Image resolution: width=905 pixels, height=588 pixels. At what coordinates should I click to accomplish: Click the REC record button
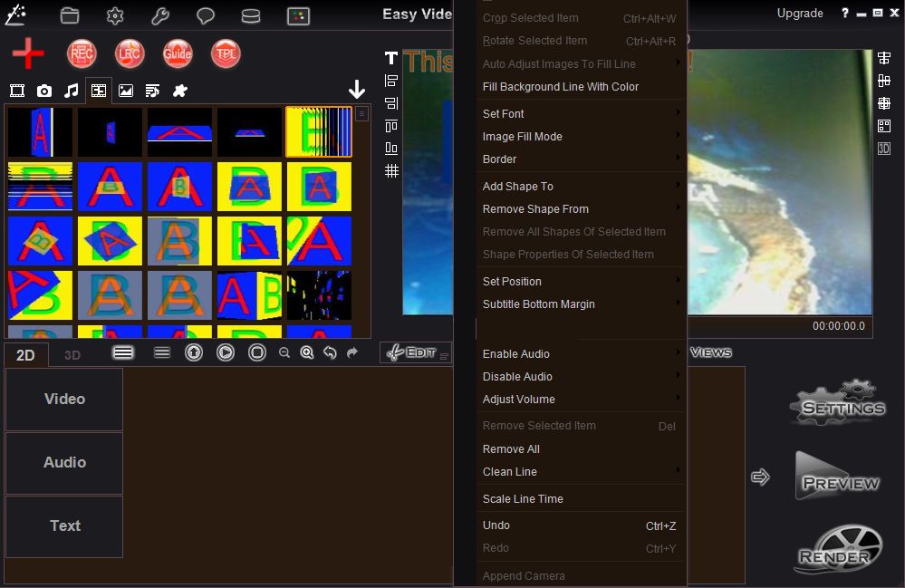[x=82, y=53]
